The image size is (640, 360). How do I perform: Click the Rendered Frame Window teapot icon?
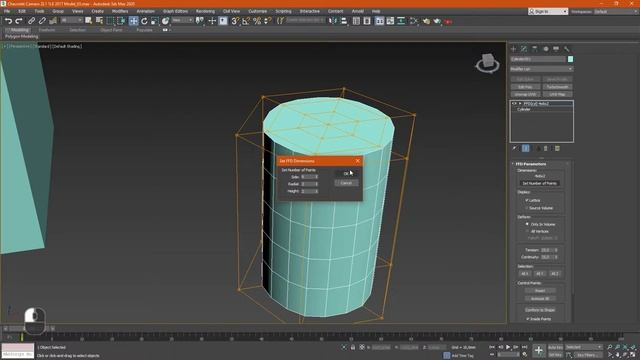437,21
